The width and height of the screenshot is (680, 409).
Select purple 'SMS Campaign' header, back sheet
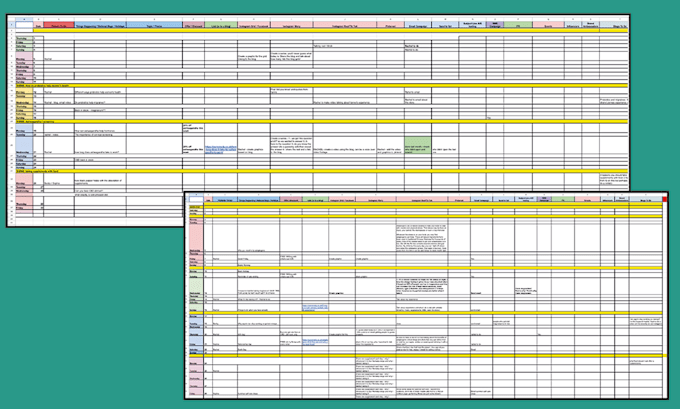coord(495,25)
